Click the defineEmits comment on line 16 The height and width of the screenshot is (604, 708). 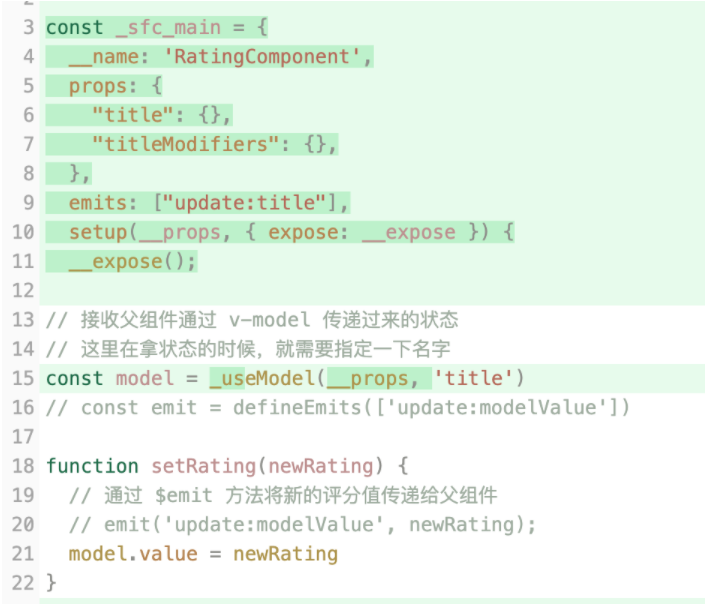click(x=338, y=408)
